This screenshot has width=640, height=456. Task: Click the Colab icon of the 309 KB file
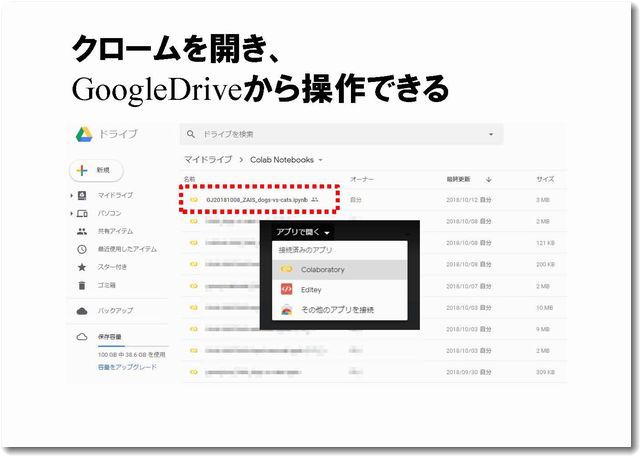(194, 372)
